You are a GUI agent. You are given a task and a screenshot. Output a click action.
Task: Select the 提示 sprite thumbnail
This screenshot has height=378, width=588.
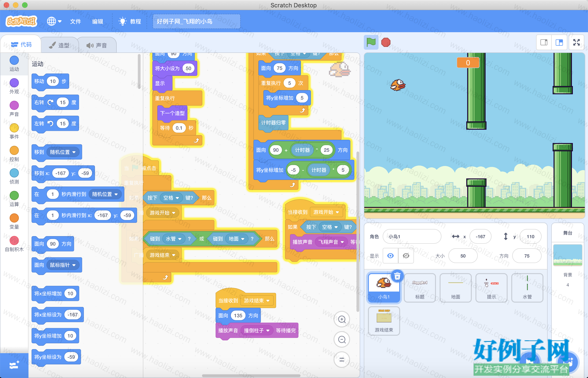pyautogui.click(x=491, y=288)
